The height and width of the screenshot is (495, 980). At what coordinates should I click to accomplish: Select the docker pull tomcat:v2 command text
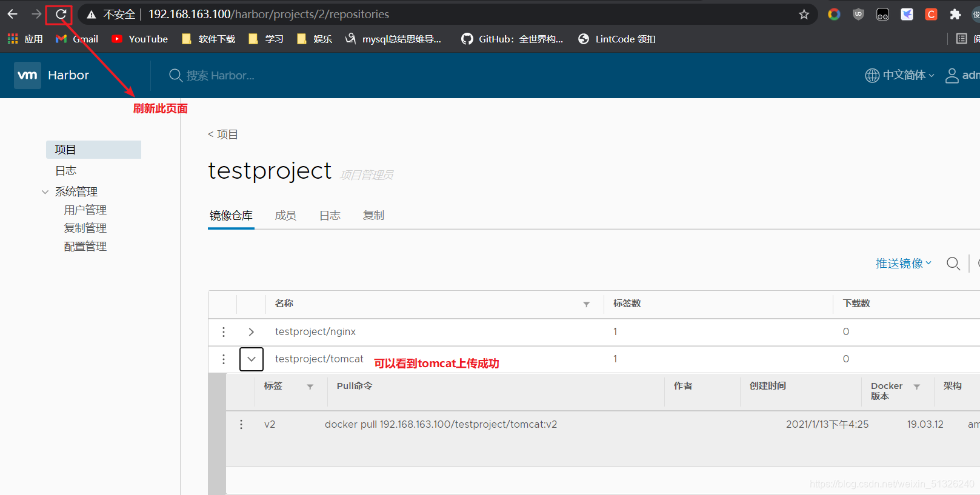[441, 424]
